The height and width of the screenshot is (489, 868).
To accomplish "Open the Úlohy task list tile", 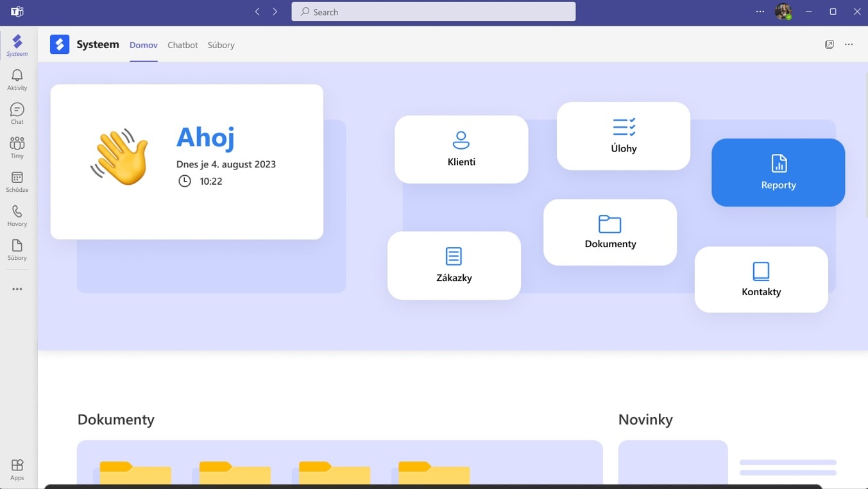I will coord(624,136).
